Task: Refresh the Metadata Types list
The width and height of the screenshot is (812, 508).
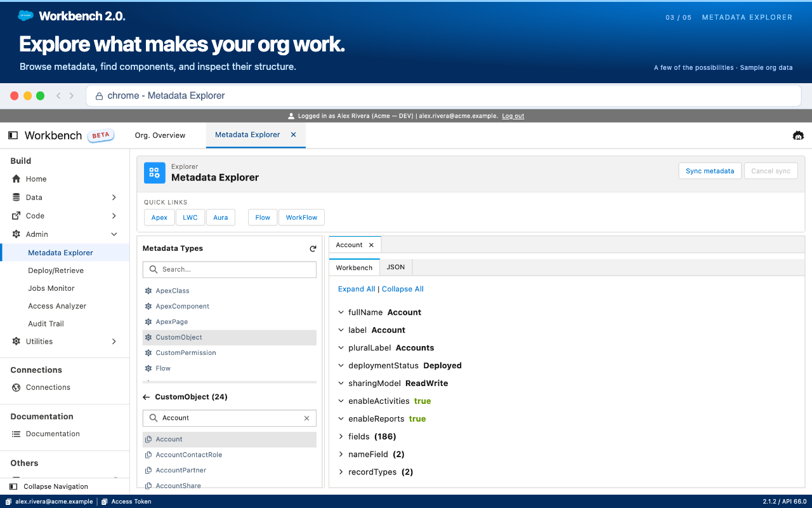Action: (313, 249)
